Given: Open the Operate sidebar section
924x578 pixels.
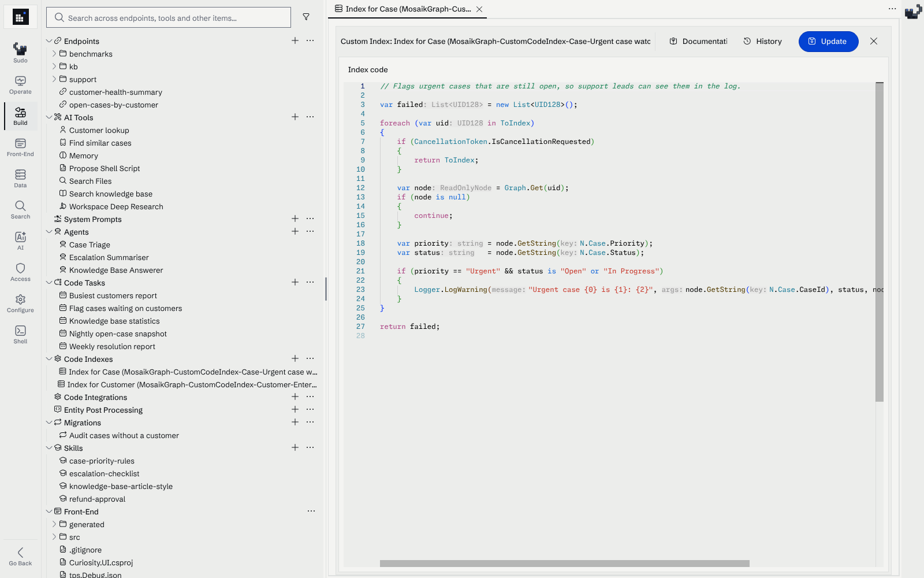Looking at the screenshot, I should point(20,84).
